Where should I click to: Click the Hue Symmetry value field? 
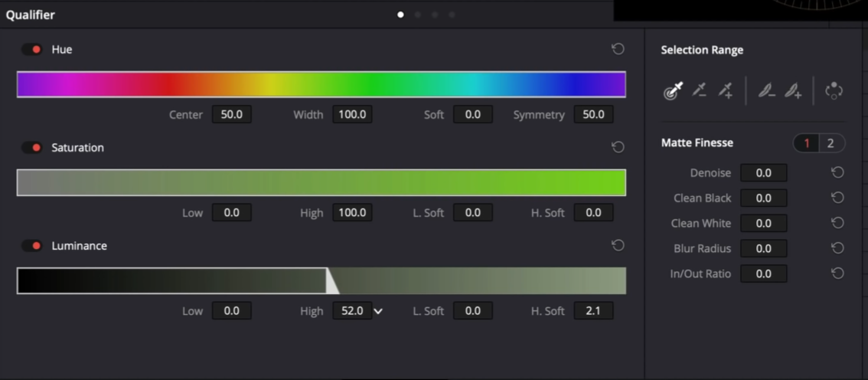(x=593, y=115)
